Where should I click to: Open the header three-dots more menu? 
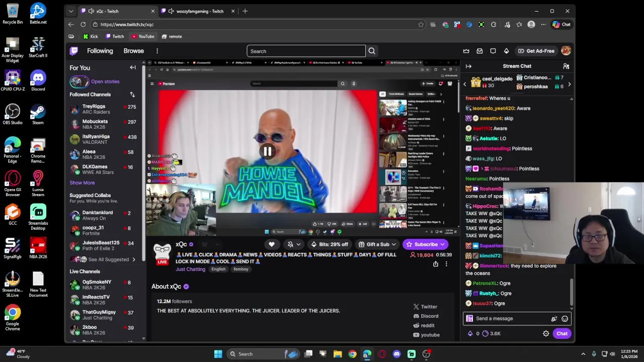tap(157, 51)
